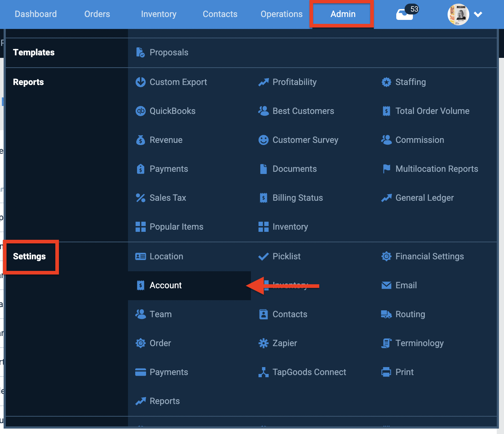Click the Multilocation Reports flag icon
Image resolution: width=504 pixels, height=434 pixels.
pyautogui.click(x=386, y=169)
